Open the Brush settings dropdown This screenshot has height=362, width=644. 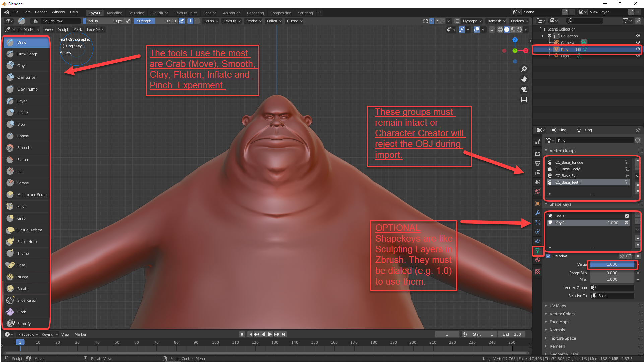coord(211,21)
